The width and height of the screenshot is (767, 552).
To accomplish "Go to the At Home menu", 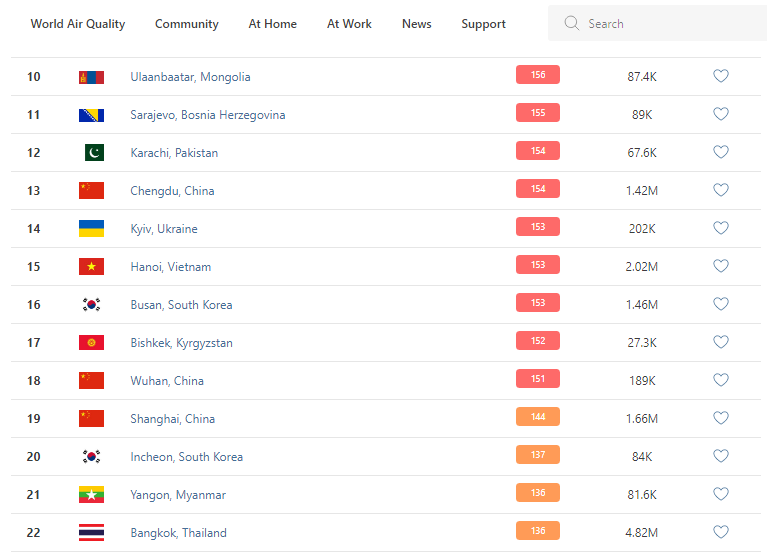I will pyautogui.click(x=273, y=24).
